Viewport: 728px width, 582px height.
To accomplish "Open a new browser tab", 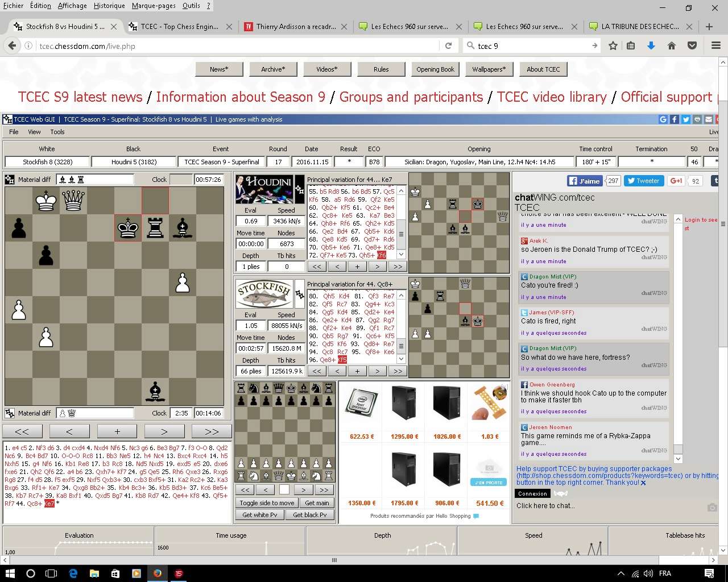I will (x=709, y=26).
